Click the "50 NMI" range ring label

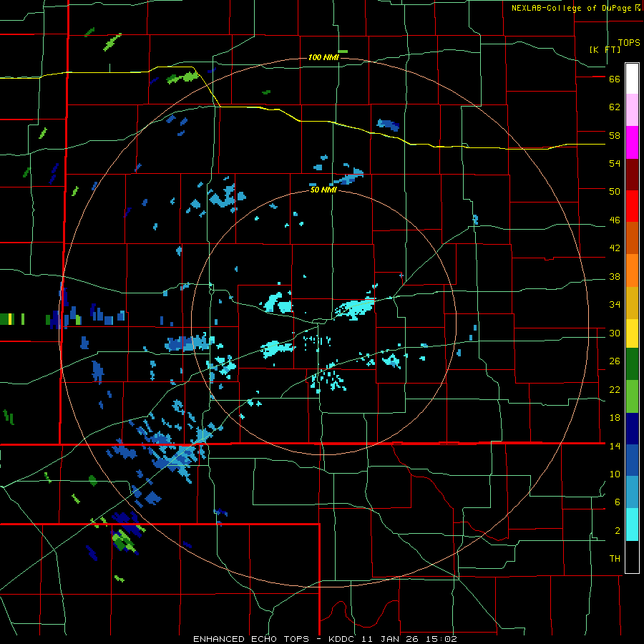click(x=323, y=190)
